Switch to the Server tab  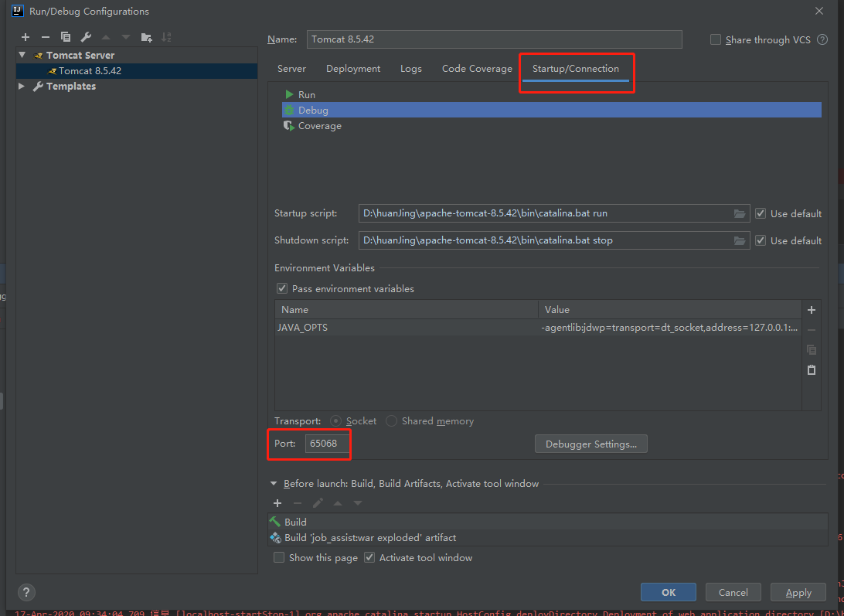pos(291,69)
